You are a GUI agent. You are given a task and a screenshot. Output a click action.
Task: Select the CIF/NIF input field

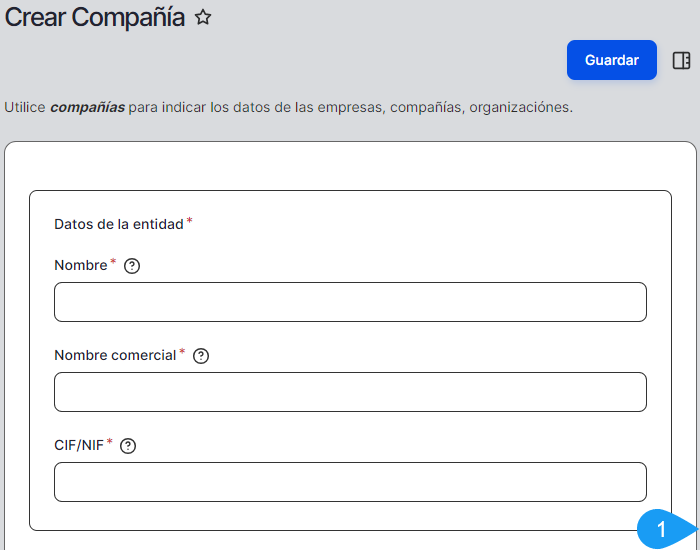point(350,482)
